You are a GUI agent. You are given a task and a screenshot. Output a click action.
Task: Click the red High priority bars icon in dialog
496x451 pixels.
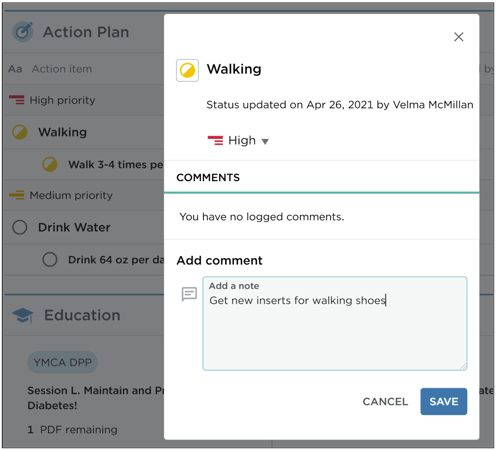click(x=215, y=140)
